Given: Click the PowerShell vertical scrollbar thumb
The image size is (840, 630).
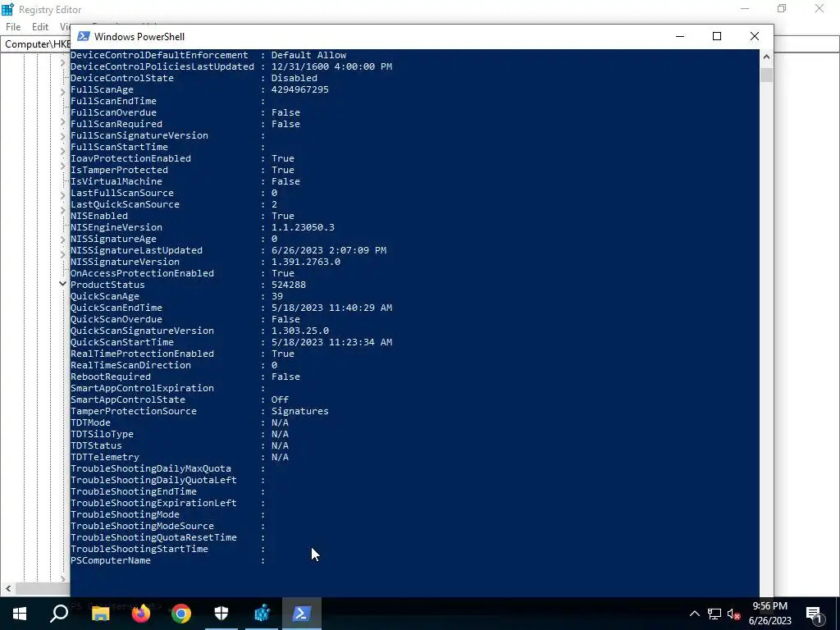Looking at the screenshot, I should pyautogui.click(x=766, y=75).
